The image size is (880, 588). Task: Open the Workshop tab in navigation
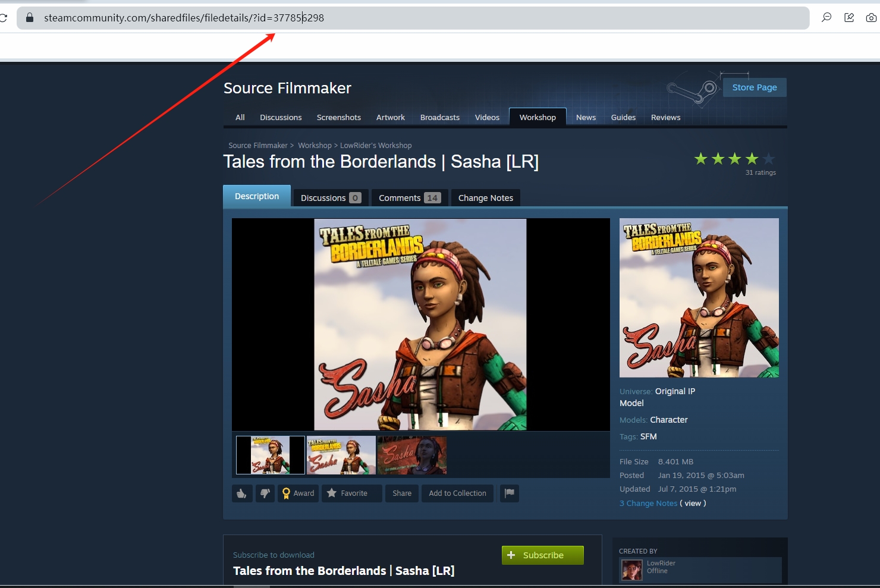pos(537,117)
